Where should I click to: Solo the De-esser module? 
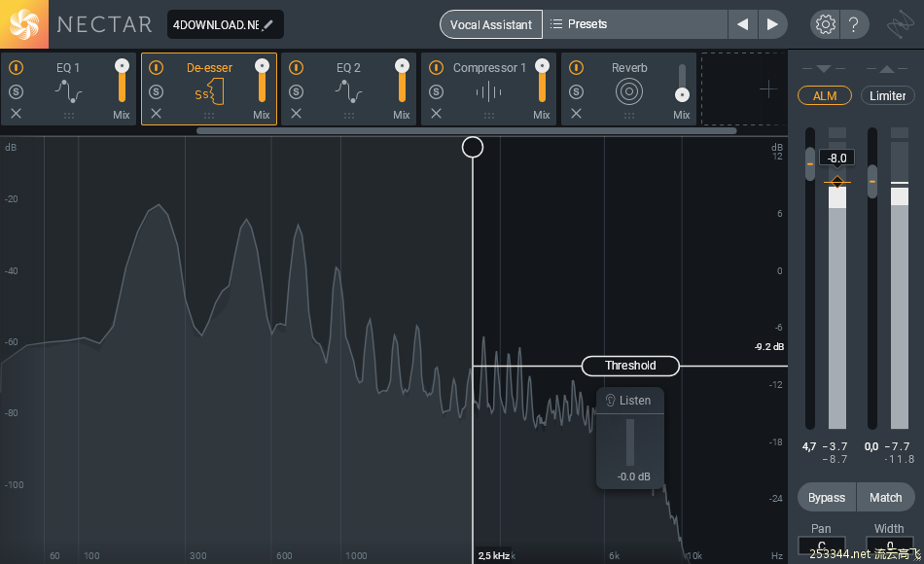(157, 92)
